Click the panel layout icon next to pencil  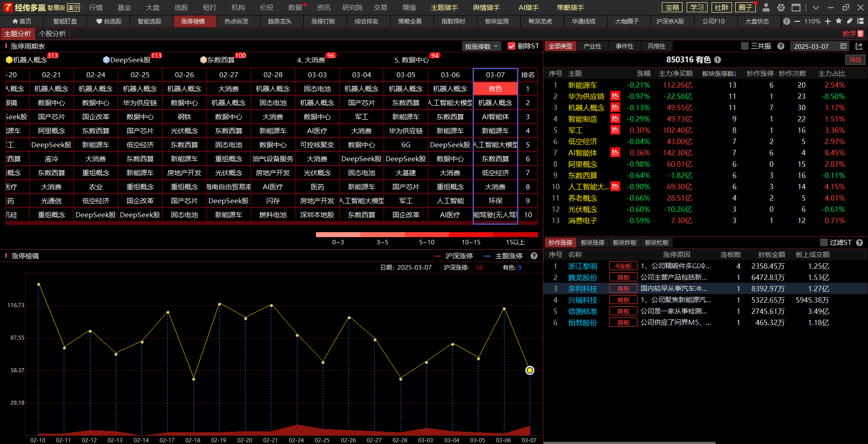(x=860, y=21)
